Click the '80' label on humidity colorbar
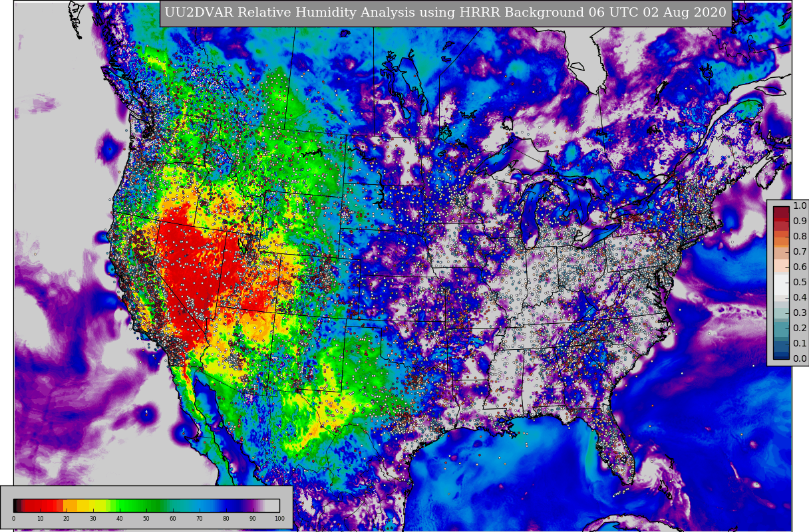 (226, 518)
